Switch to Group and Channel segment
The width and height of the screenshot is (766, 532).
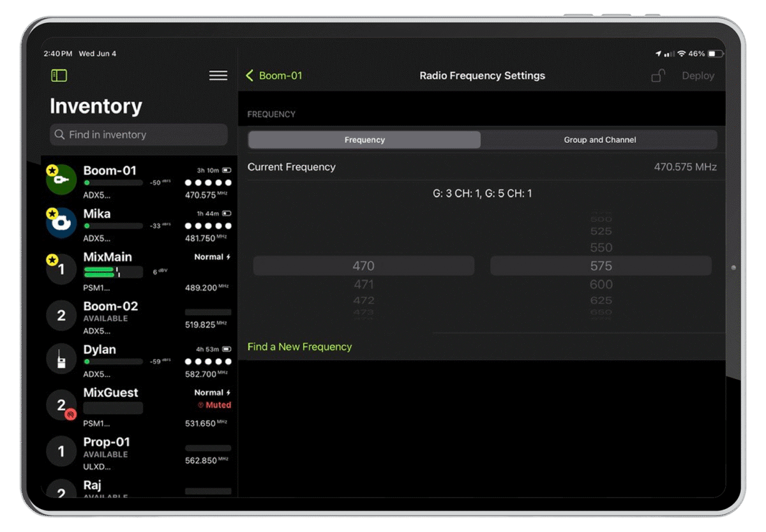(599, 140)
